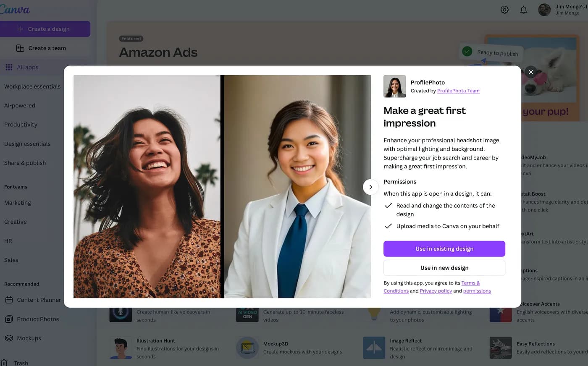Open the ProfilePhoto Team link
Image resolution: width=588 pixels, height=366 pixels.
point(458,91)
